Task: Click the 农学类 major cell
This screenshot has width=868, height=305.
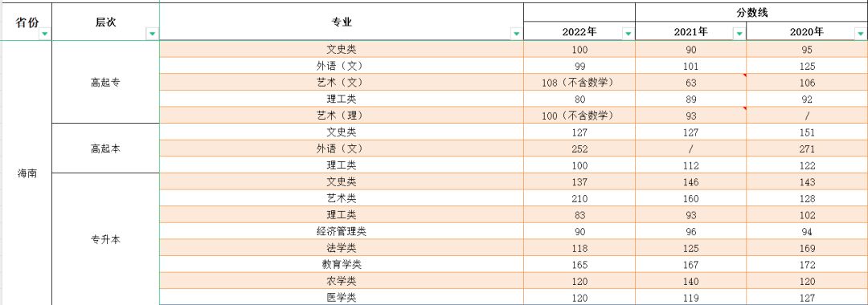Action: pos(342,281)
